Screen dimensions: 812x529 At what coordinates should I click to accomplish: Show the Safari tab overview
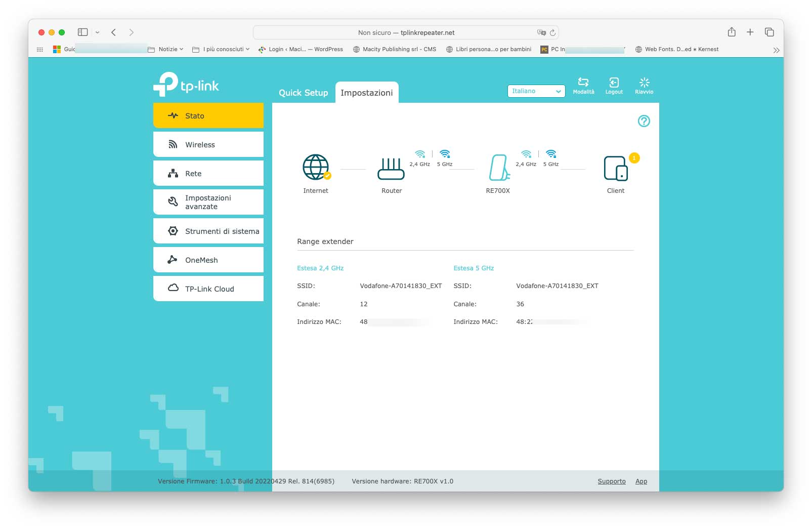pos(770,32)
